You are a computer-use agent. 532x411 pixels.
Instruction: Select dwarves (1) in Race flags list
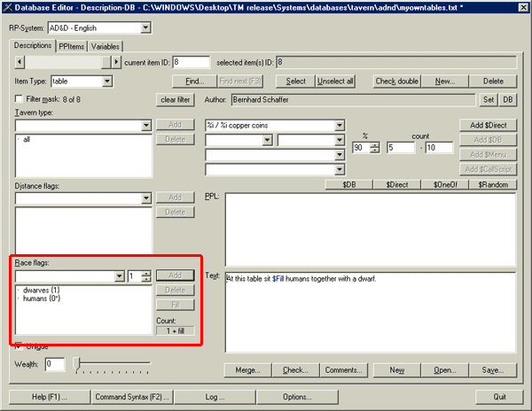click(41, 290)
